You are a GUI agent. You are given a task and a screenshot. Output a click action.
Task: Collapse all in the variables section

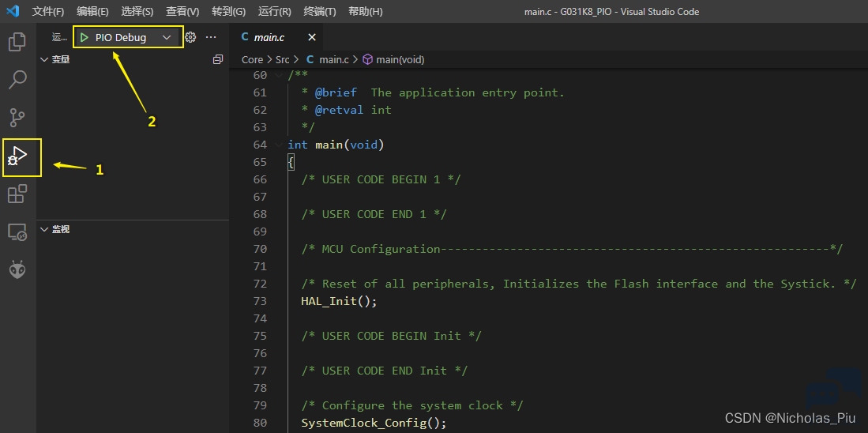point(218,59)
